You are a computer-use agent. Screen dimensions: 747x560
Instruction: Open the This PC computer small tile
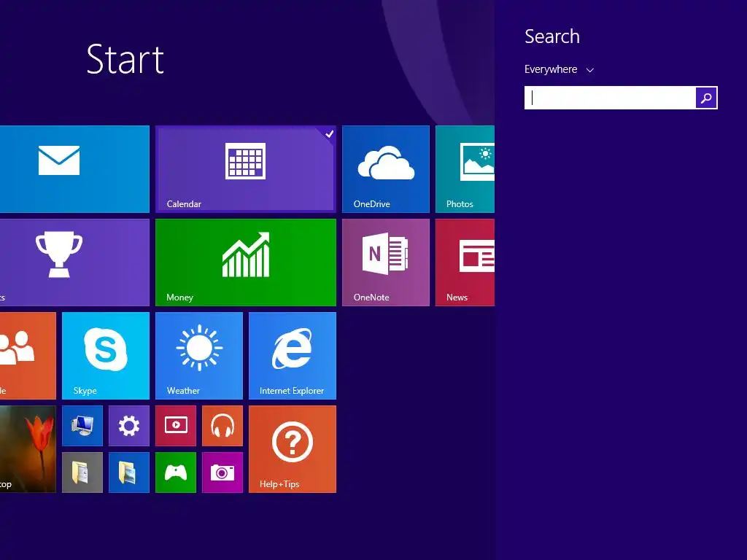point(82,426)
